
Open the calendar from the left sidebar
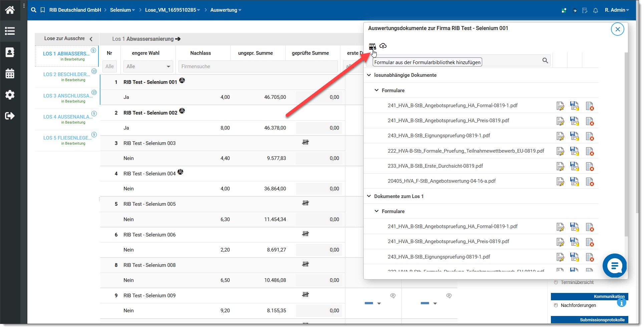pos(10,74)
